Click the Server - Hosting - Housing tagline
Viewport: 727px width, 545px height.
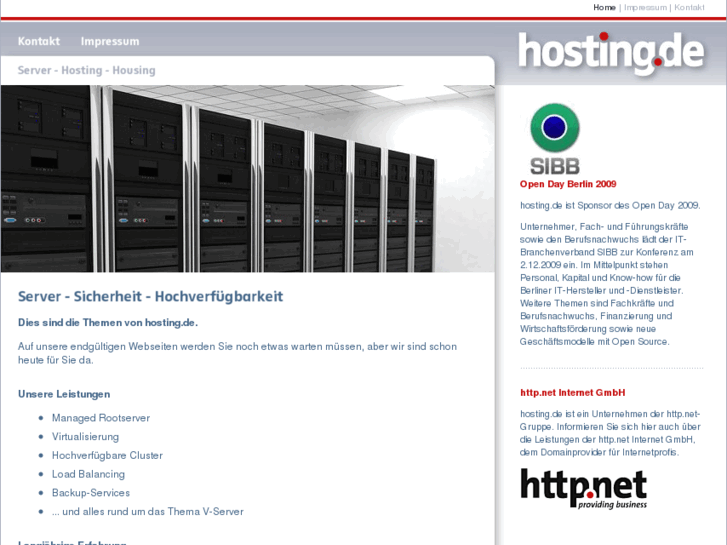coord(87,70)
